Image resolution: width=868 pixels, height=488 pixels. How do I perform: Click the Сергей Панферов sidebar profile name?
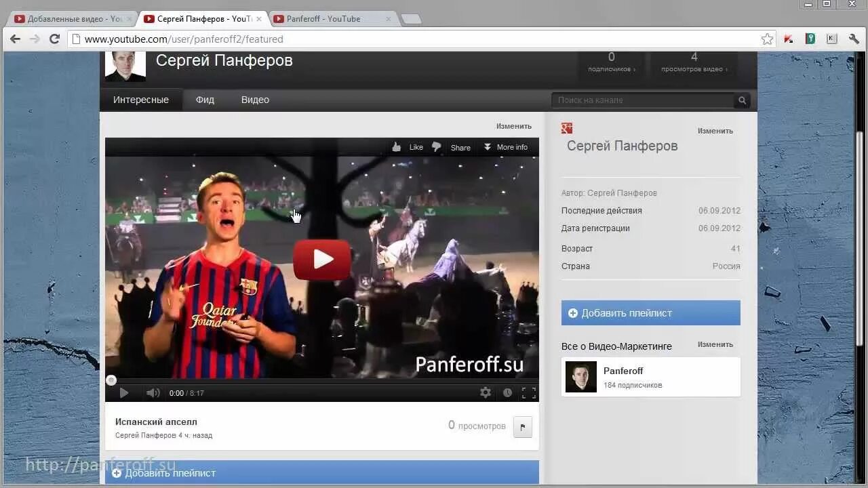pyautogui.click(x=622, y=146)
